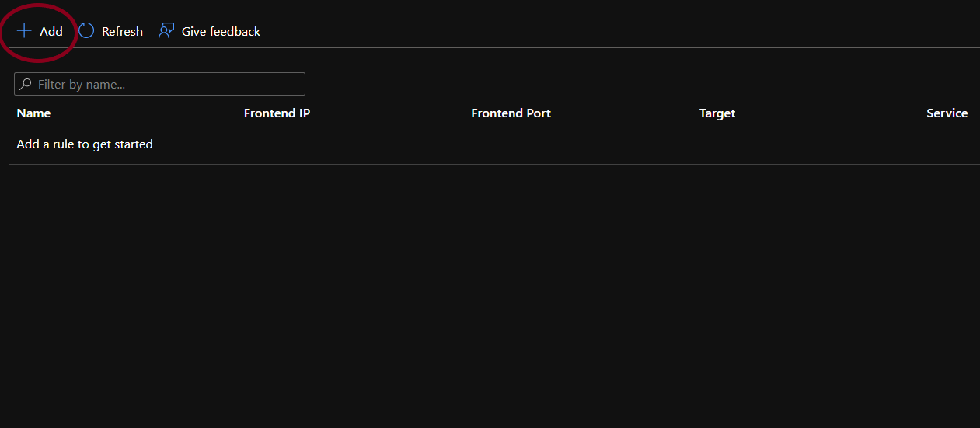
Task: Click the right end of the filter box
Action: (295, 84)
